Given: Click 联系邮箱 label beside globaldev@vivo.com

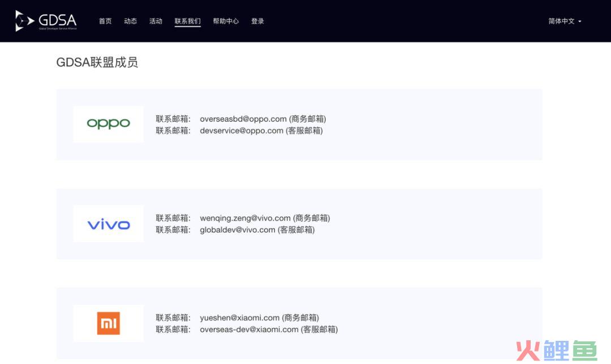Looking at the screenshot, I should (x=173, y=229).
